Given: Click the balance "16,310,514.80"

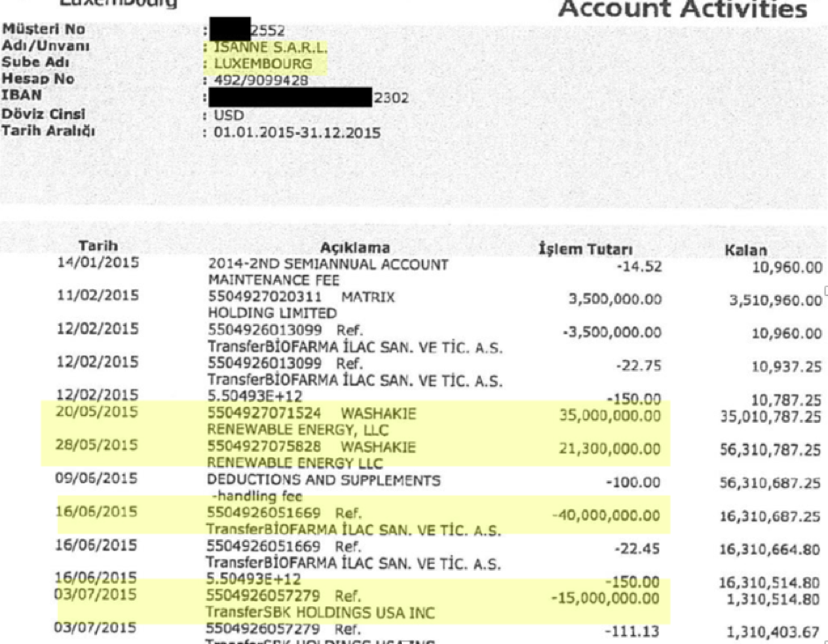Looking at the screenshot, I should (x=769, y=582).
